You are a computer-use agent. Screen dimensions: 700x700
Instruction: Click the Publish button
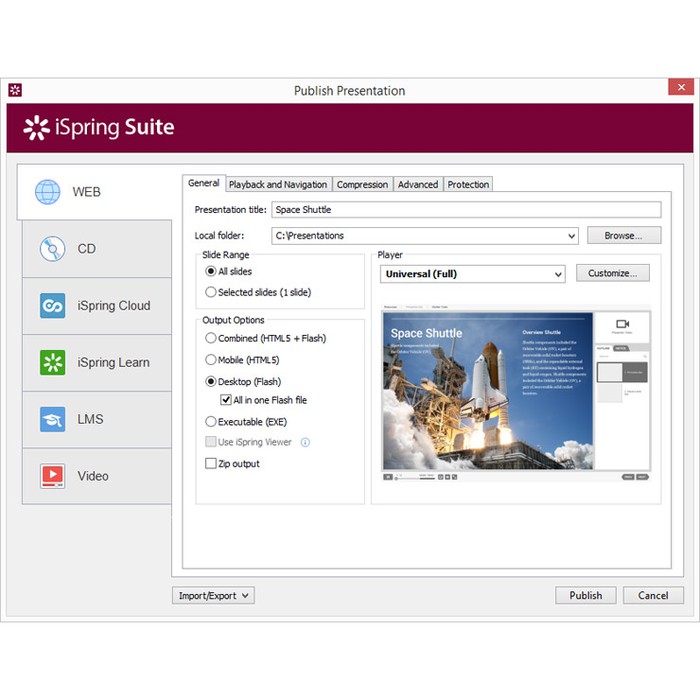(x=586, y=596)
